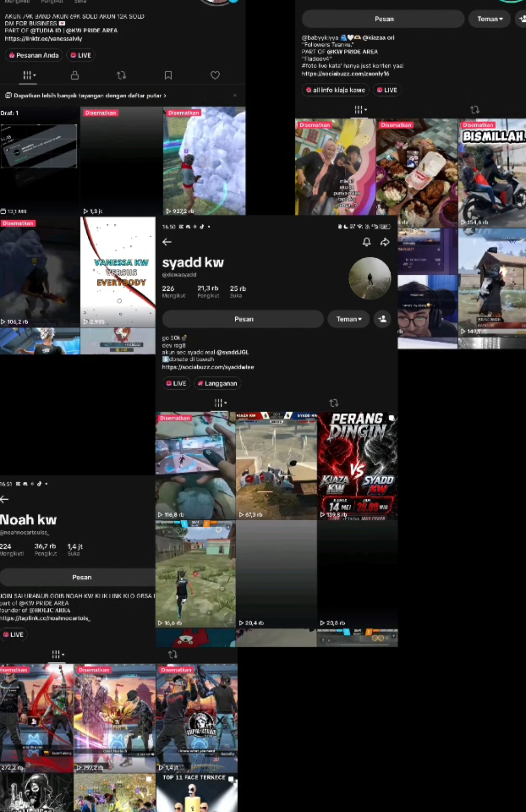The height and width of the screenshot is (812, 526).
Task: Open the taplink.cc/noahnocartois_ link
Action: 45,618
